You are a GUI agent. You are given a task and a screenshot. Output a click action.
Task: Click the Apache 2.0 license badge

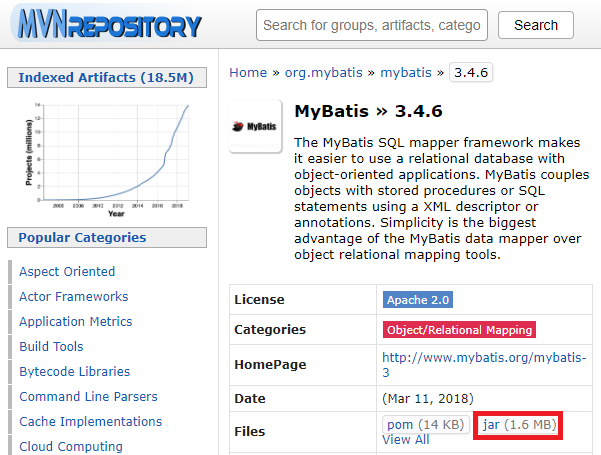click(x=418, y=300)
